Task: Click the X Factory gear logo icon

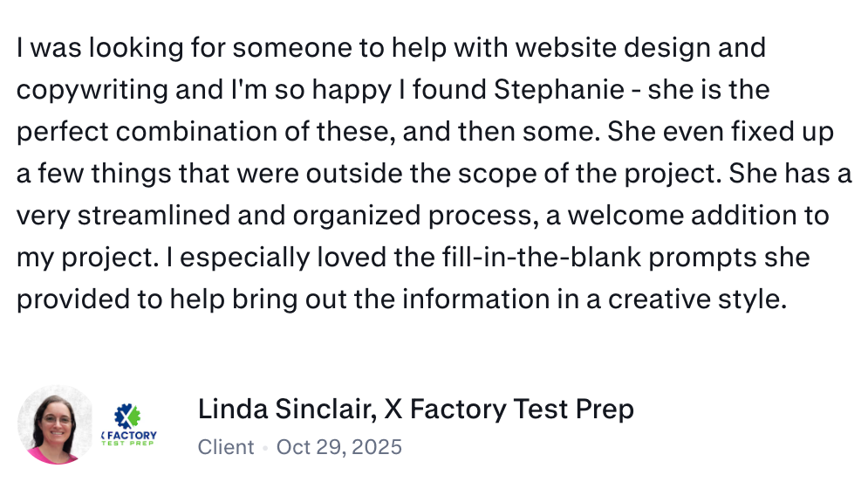Action: (x=127, y=417)
